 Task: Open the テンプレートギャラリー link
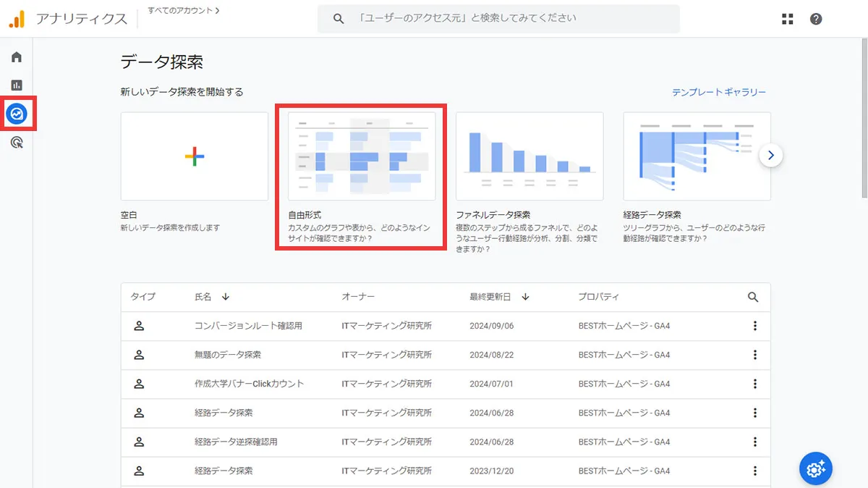718,93
